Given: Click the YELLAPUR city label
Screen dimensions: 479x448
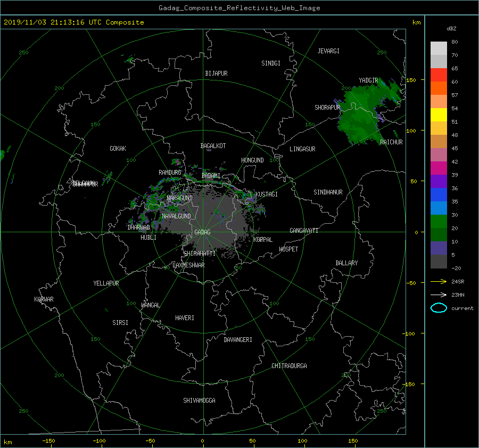Looking at the screenshot, I should coord(106,283).
